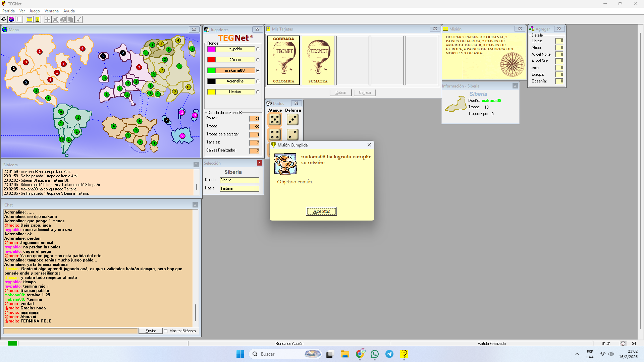
Task: Open the Juego menu
Action: pyautogui.click(x=35, y=11)
